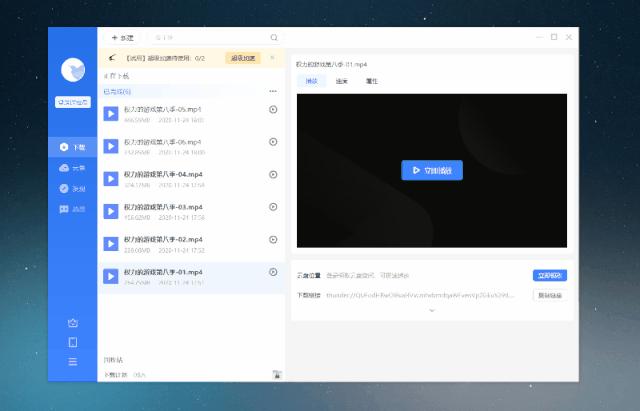This screenshot has height=411, width=640.
Task: Open the compass icon sidebar item
Action: click(73, 189)
